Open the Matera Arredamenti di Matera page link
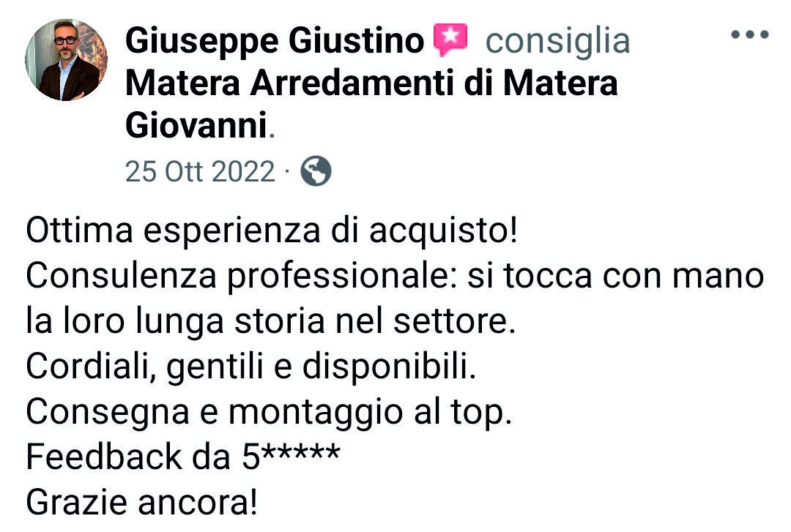791x532 pixels. pos(371,83)
